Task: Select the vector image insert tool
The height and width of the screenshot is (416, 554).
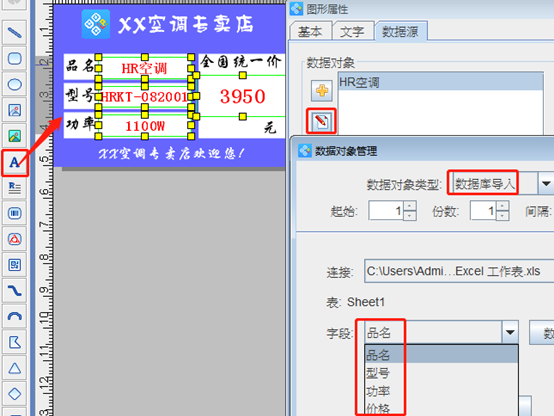Action: pos(14,110)
